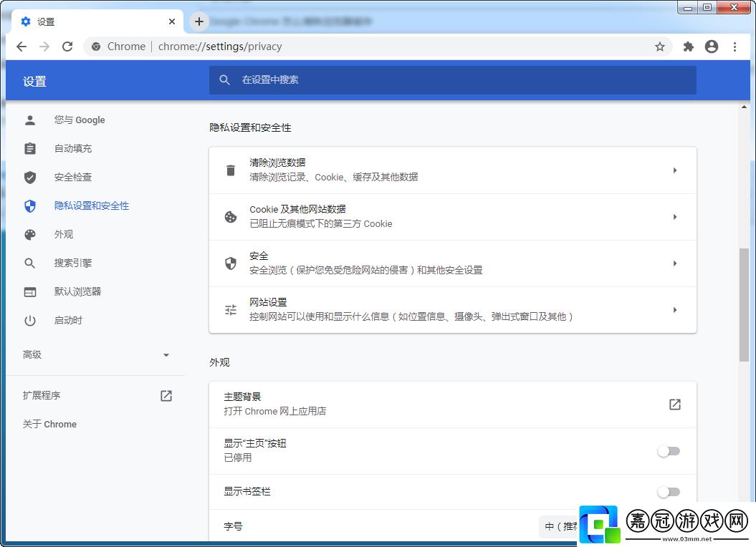
Task: Click the 隐私设置和安全性 section heading
Action: [x=250, y=127]
